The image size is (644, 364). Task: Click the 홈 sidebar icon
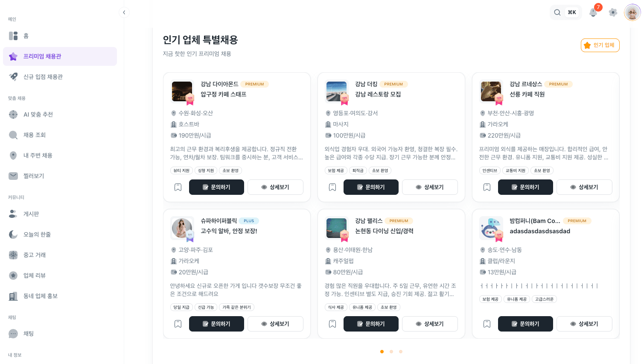[13, 36]
